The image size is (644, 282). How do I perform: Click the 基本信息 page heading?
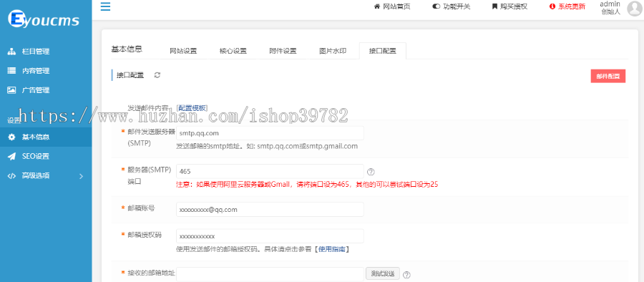[127, 49]
